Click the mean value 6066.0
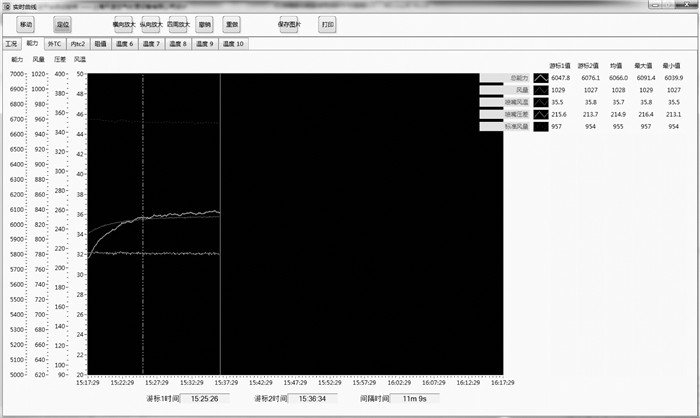700x418 pixels. click(618, 78)
